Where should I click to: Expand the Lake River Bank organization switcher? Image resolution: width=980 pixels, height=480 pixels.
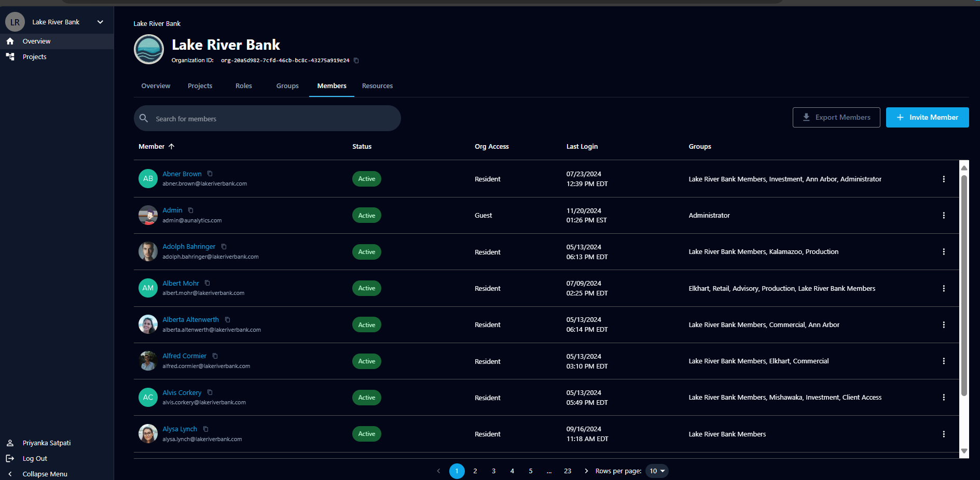(100, 22)
